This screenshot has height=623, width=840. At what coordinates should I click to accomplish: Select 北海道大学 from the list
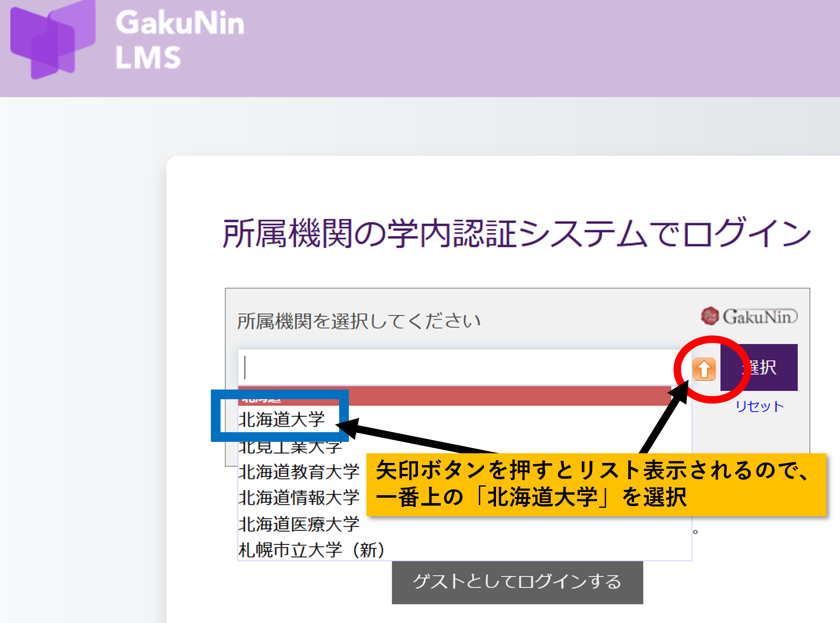coord(281,419)
